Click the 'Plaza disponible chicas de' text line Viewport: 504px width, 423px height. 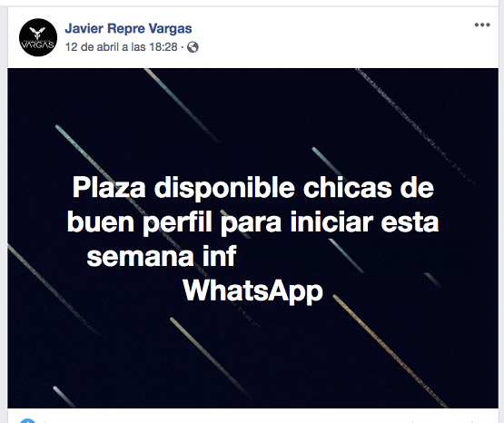coord(253,188)
